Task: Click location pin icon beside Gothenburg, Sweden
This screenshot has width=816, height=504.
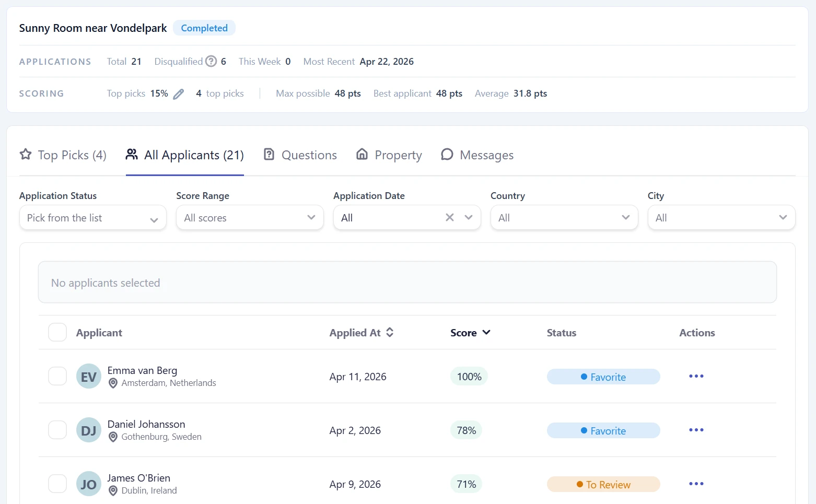Action: (113, 437)
